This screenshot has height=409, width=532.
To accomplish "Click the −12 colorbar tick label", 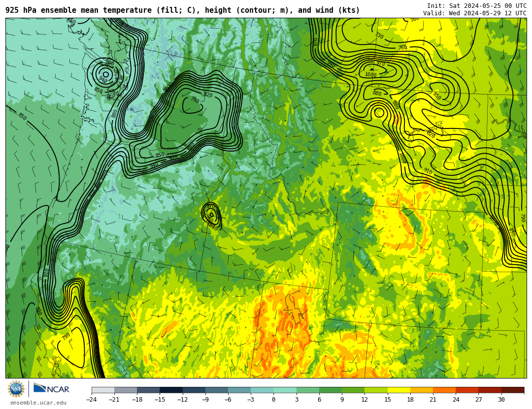I will point(183,400).
